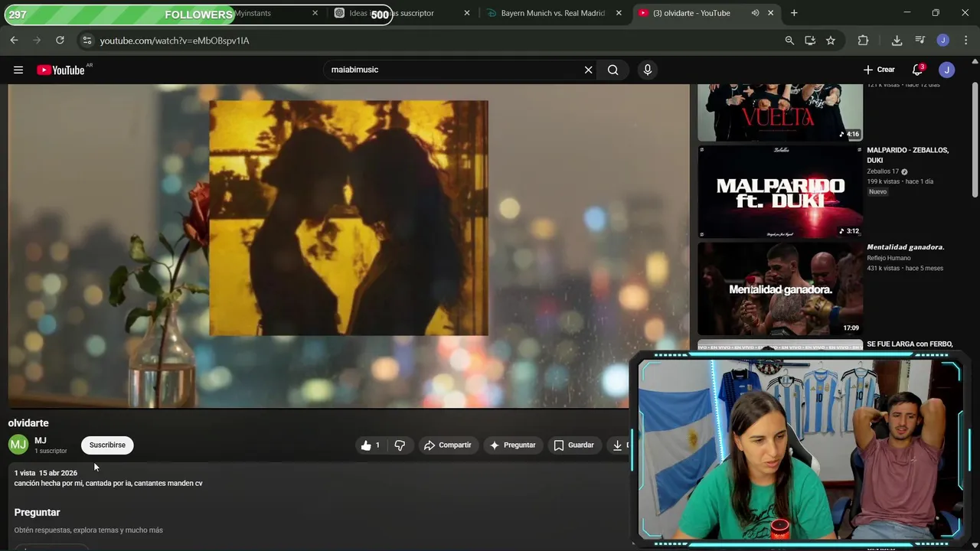Click the video player to pause
Viewport: 980px width, 551px height.
tap(348, 245)
